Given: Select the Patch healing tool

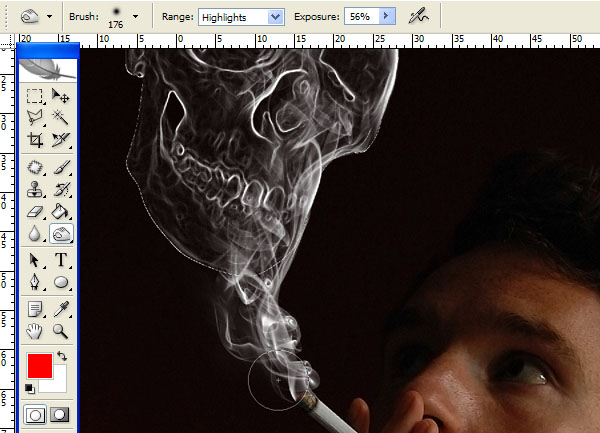Looking at the screenshot, I should tap(35, 167).
